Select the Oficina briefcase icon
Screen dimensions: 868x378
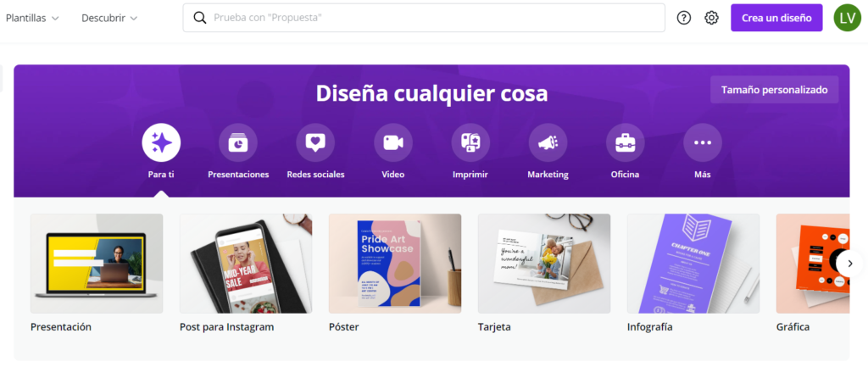click(x=626, y=142)
